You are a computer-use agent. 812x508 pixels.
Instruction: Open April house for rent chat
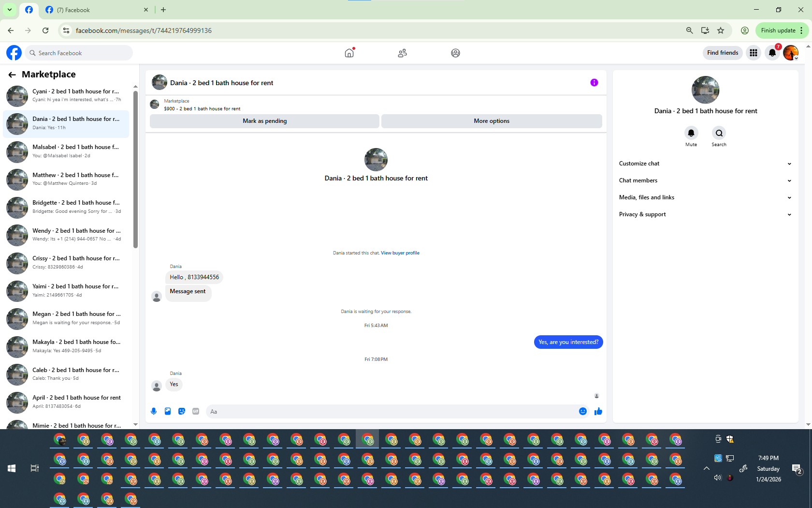coord(66,402)
